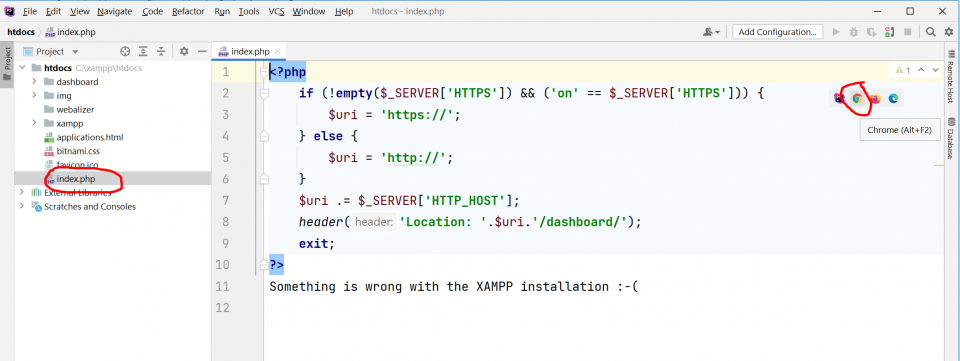Screen dimensions: 960x361
Task: Expand Scratches and Consoles node
Action: point(22,206)
